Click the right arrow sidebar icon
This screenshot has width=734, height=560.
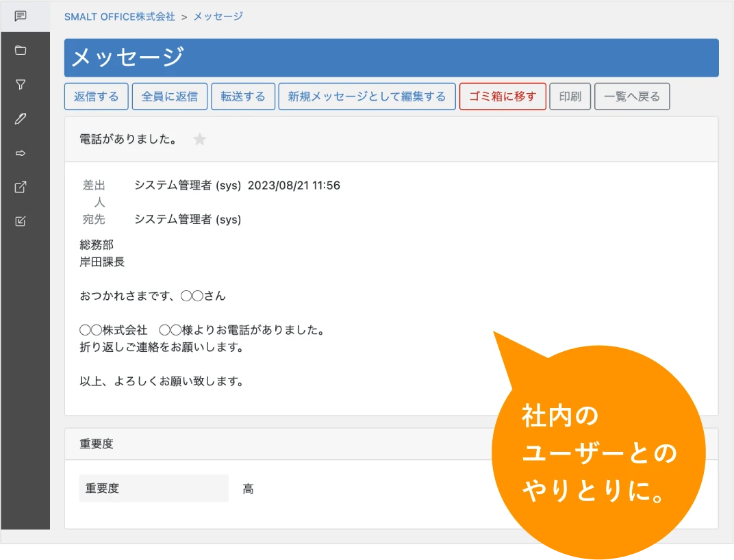(x=21, y=153)
